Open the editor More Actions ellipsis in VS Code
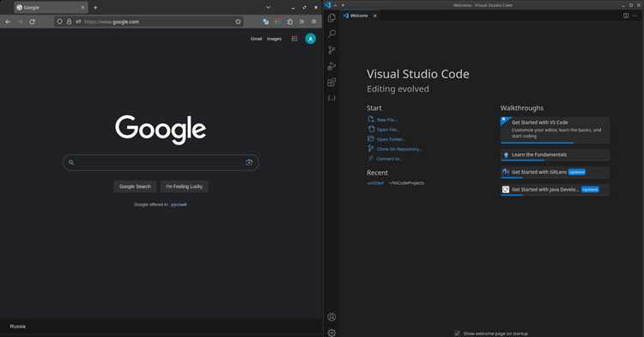Screen dimensions: 644x337 click(x=635, y=15)
